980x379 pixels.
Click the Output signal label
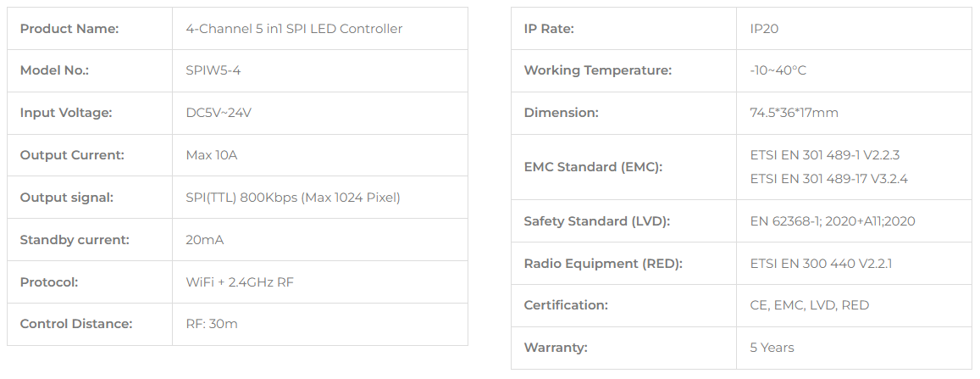click(x=67, y=198)
